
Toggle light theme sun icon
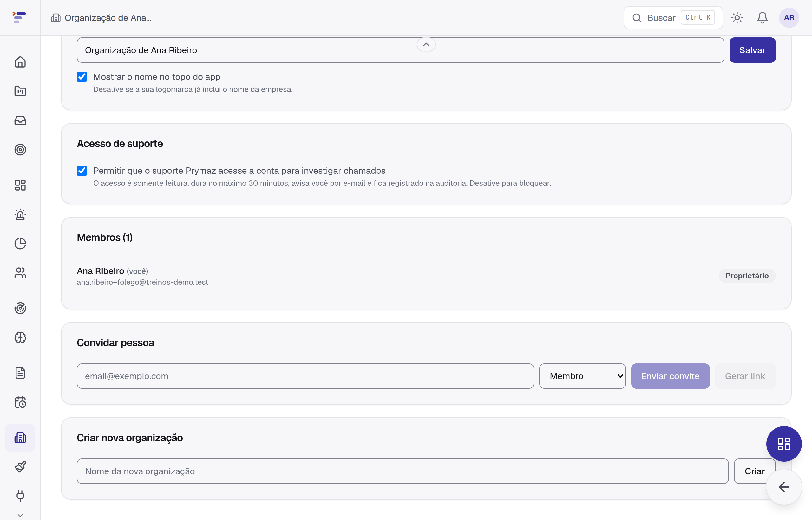click(x=737, y=17)
